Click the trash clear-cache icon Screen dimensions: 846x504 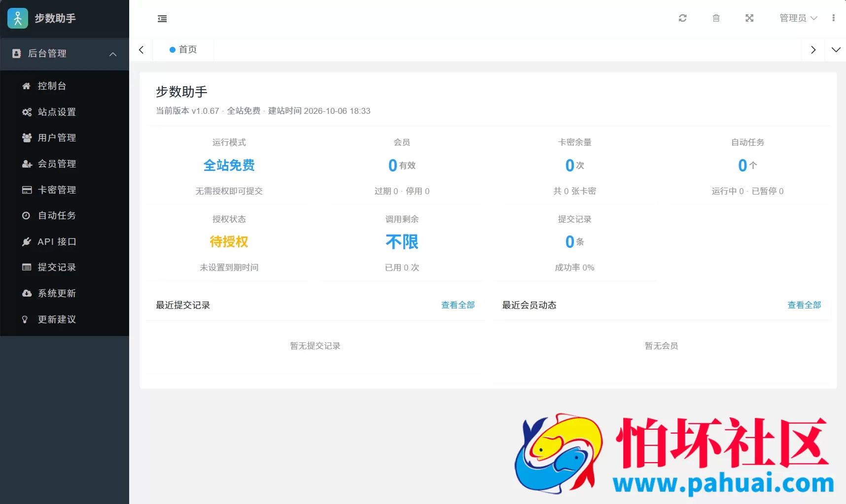click(x=716, y=18)
